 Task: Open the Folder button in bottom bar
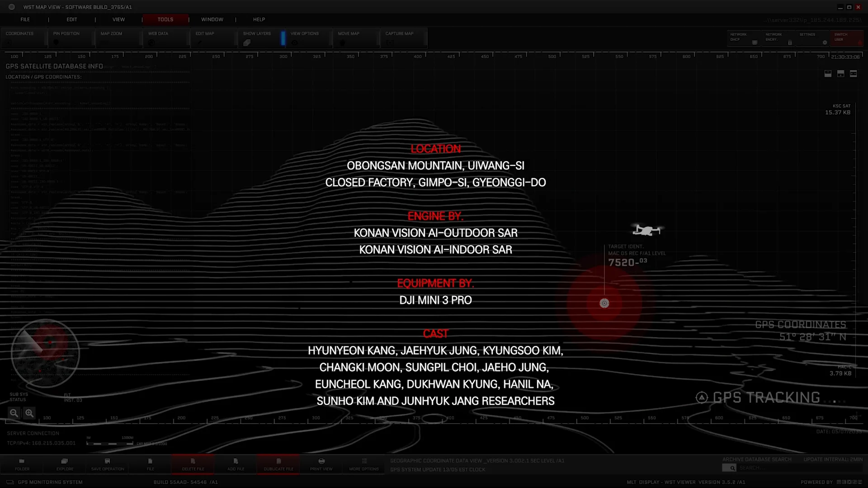(x=22, y=465)
